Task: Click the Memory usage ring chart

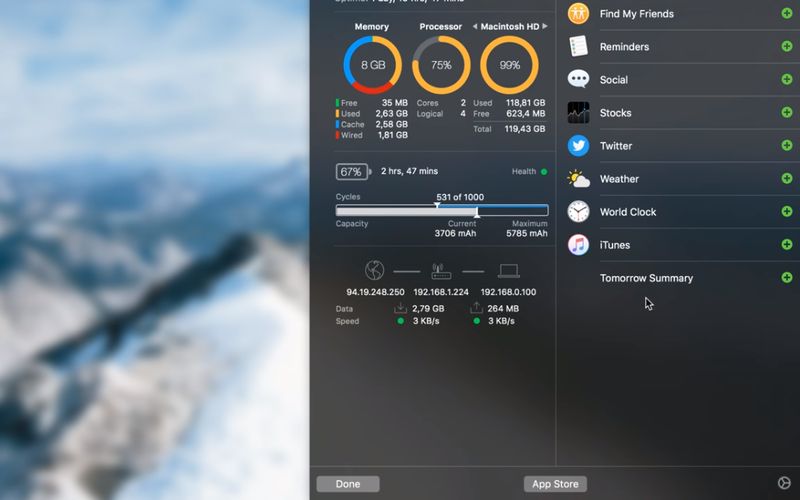Action: (x=372, y=65)
